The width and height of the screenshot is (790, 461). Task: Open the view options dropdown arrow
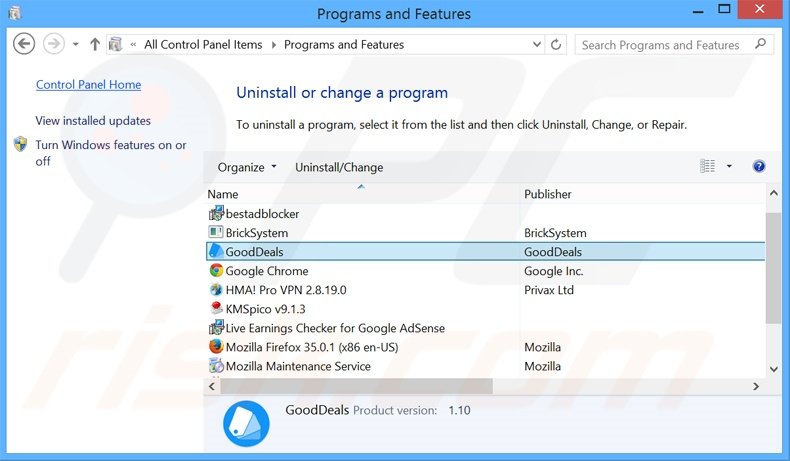pyautogui.click(x=729, y=166)
